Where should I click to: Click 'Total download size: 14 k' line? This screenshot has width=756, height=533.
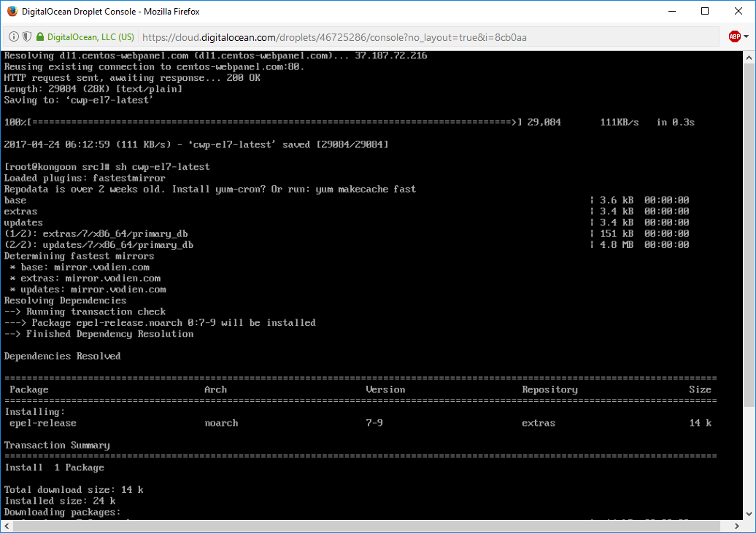74,490
